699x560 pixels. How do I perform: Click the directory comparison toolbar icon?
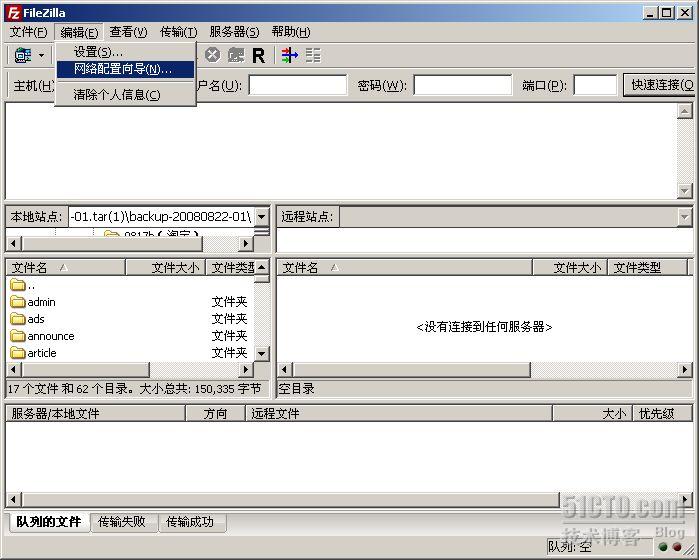[x=313, y=55]
